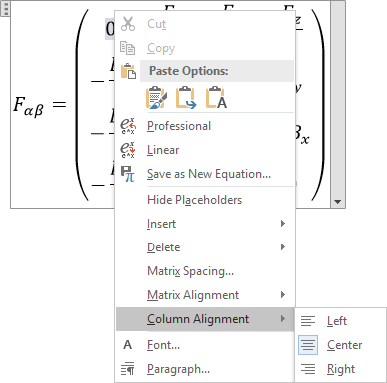Viewport: 387px width, 383px height.
Task: Expand the Matrix Alignment submenu arrow
Action: point(283,295)
